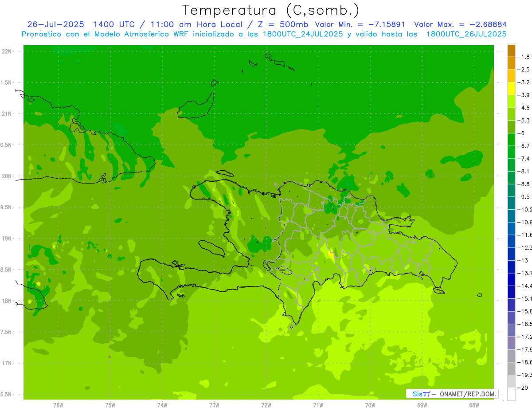This screenshot has width=532, height=411.
Task: Click the "-5.3" colorbar label
Action: pyautogui.click(x=524, y=120)
